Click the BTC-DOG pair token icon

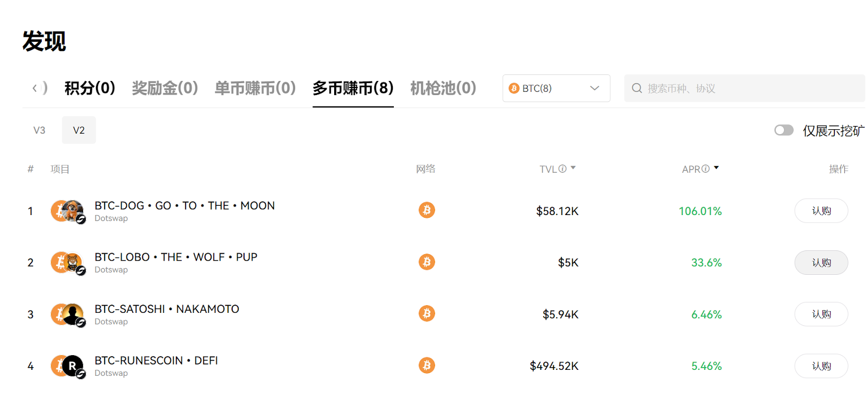[x=67, y=211]
